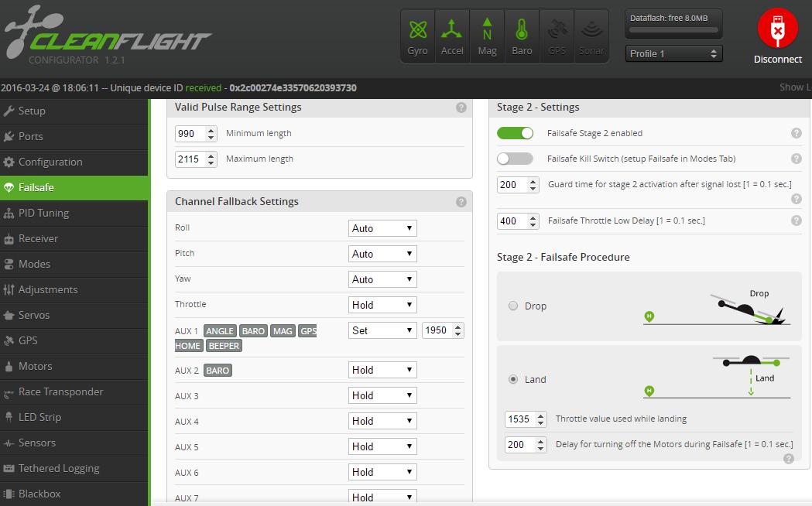Open help icon below motors-off delay

(788, 458)
